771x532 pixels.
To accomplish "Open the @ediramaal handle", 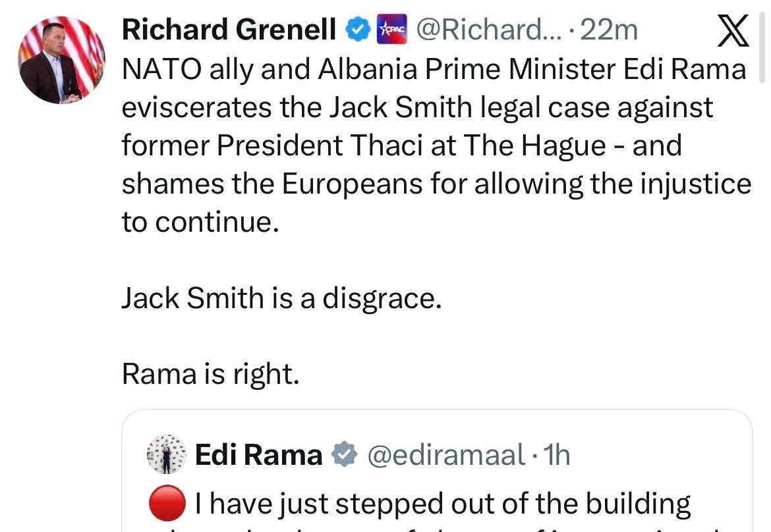I will point(445,455).
